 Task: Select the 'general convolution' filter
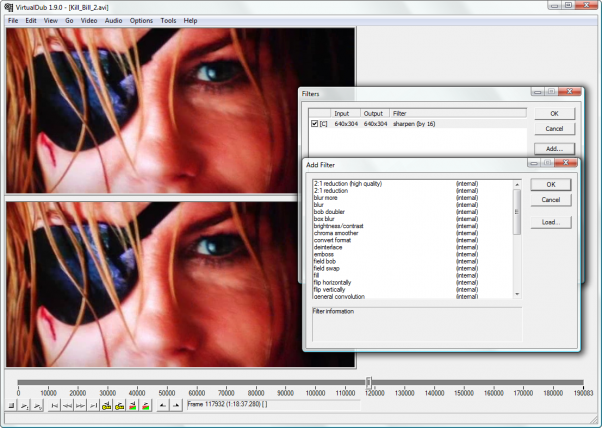click(x=413, y=296)
